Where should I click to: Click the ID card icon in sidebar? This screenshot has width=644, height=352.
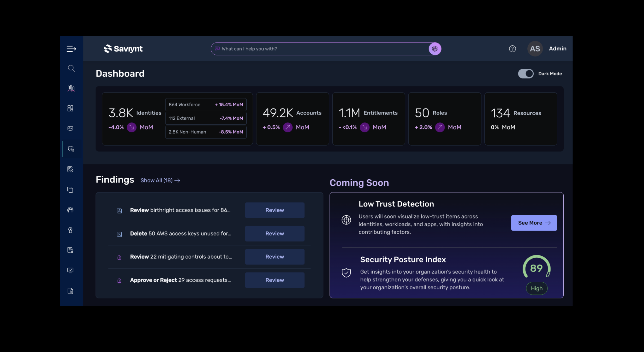(70, 128)
